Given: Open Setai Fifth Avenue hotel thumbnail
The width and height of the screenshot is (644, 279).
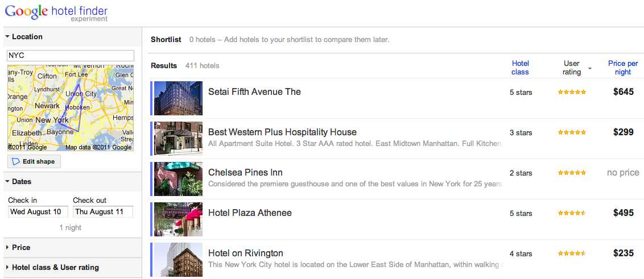Looking at the screenshot, I should tap(178, 98).
